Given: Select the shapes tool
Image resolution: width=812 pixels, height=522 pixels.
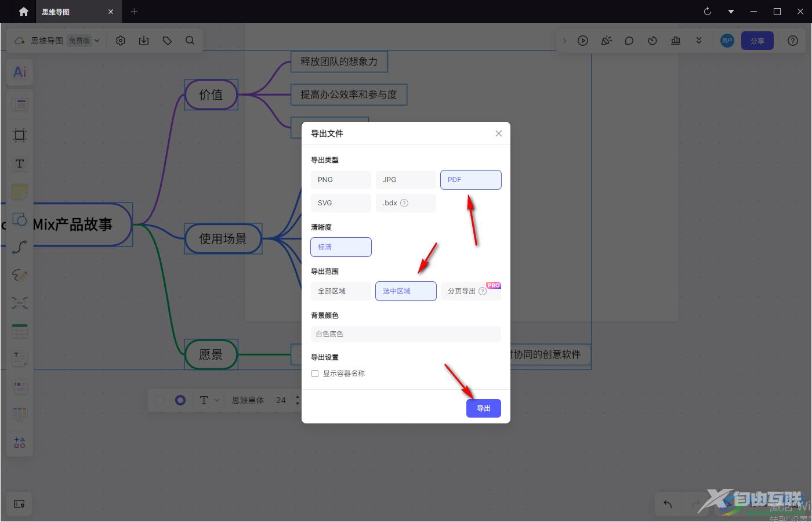Looking at the screenshot, I should coord(20,219).
